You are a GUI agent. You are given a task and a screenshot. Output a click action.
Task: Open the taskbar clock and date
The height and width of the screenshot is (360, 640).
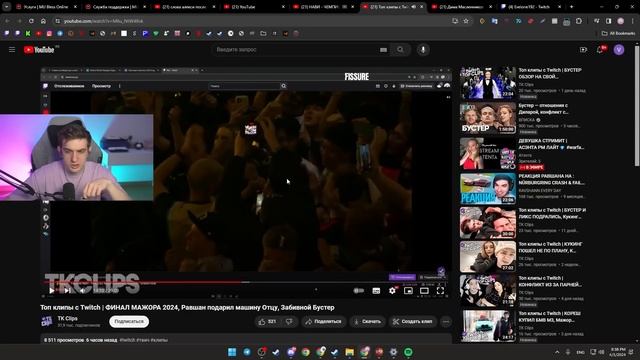[x=618, y=352]
